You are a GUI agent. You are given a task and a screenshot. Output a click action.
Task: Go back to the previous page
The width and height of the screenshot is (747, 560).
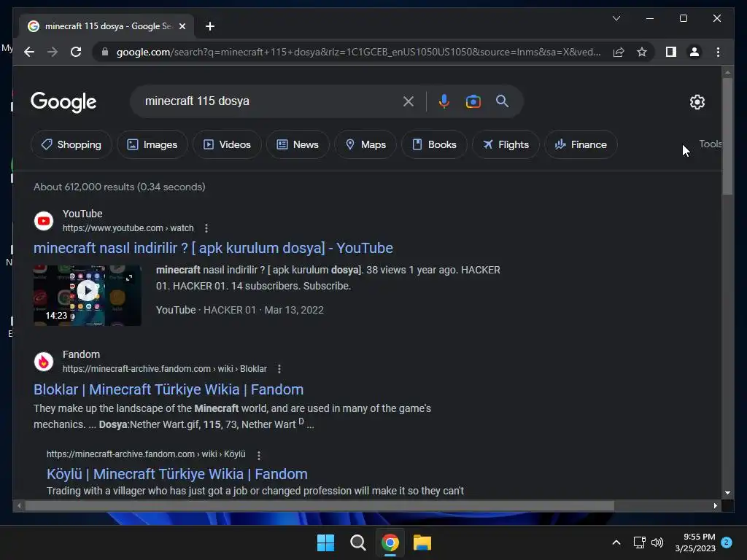(29, 52)
